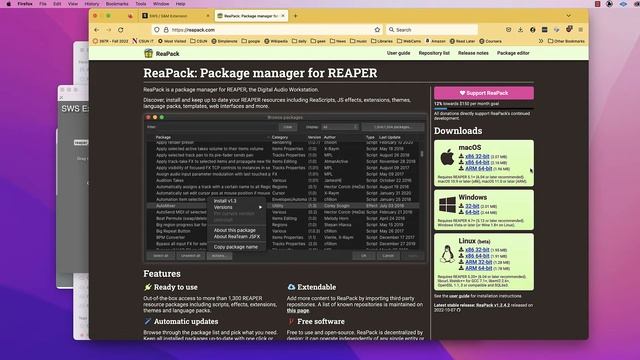Open the News bookmarks folder
The width and height of the screenshot is (640, 360).
[338, 41]
